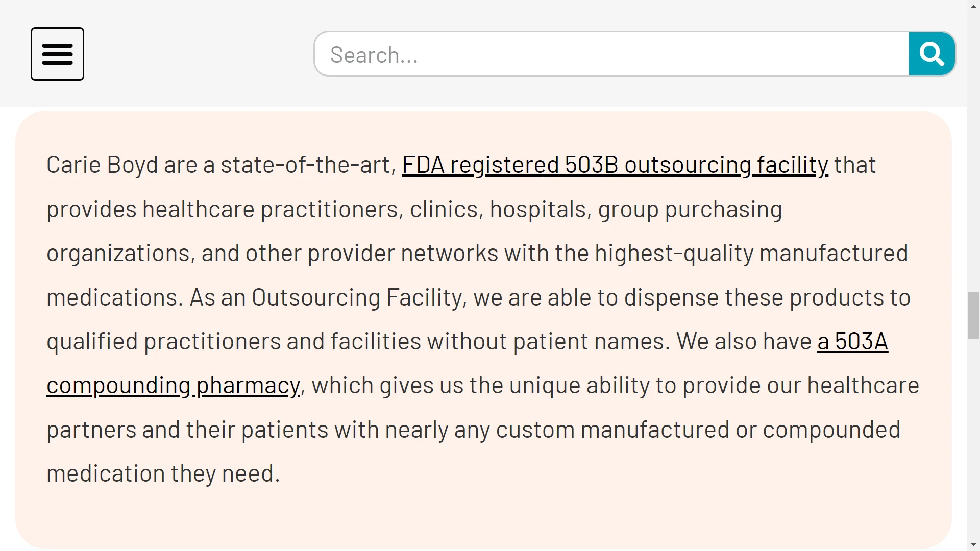
Task: Click the closing phrase "medication they need."
Action: [x=163, y=474]
